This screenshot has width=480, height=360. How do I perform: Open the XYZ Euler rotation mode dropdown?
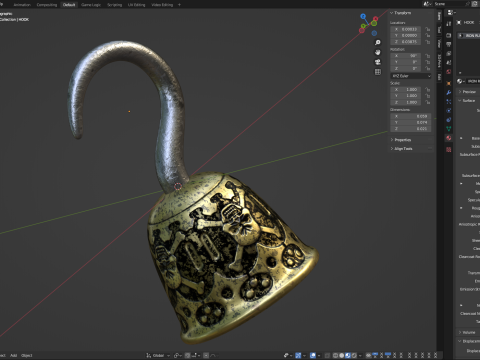coord(411,76)
